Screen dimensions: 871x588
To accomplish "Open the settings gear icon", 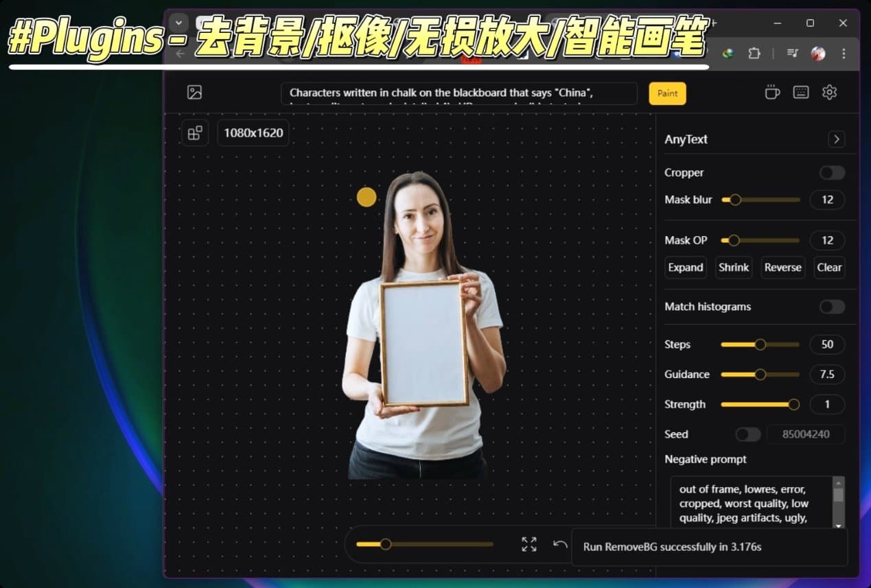I will 829,91.
